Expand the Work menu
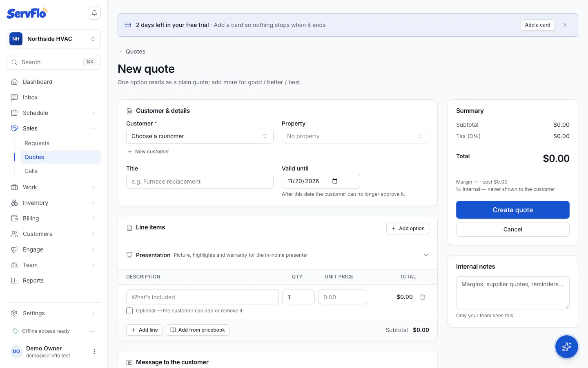The image size is (588, 368). pyautogui.click(x=53, y=187)
